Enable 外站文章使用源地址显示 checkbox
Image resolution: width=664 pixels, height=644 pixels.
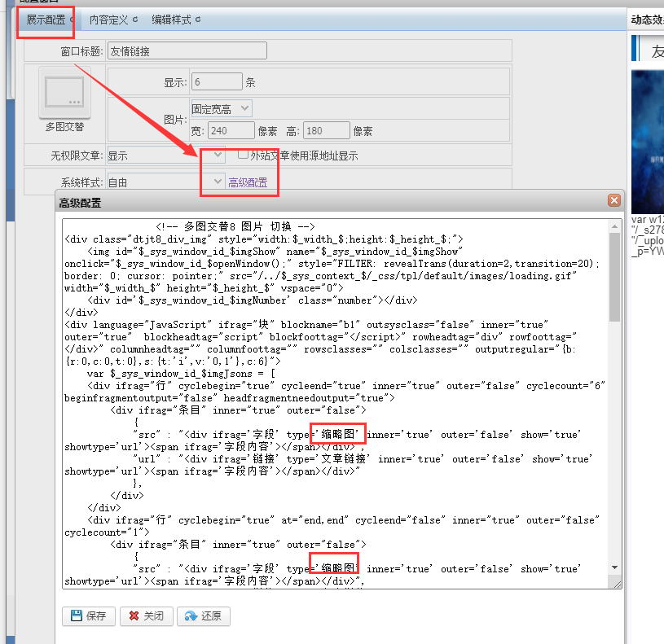click(x=243, y=155)
